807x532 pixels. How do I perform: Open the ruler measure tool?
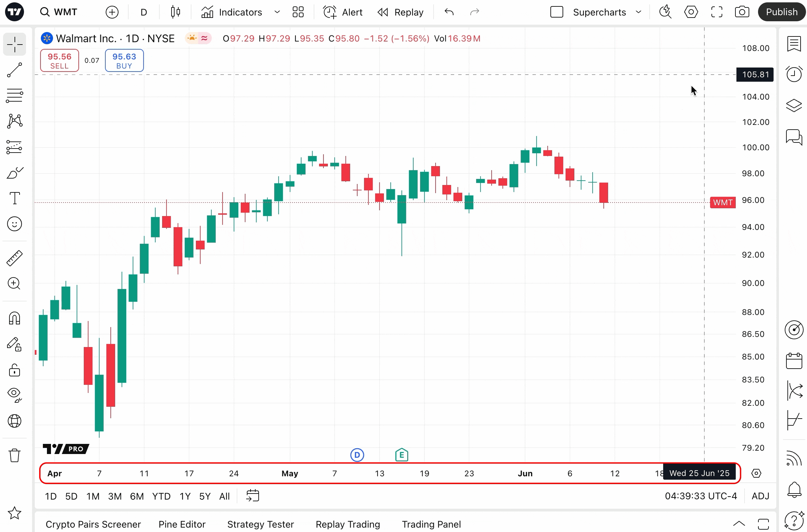click(15, 258)
